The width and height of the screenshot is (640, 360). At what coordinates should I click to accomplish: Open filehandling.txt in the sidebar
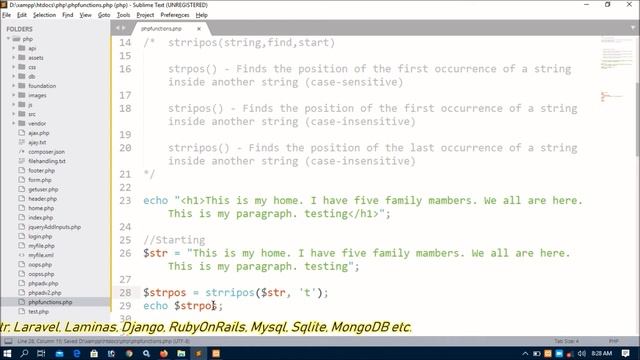coord(47,161)
